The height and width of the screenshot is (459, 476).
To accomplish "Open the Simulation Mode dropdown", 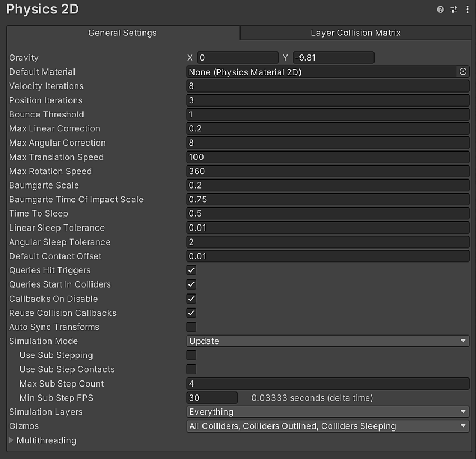I will point(328,341).
